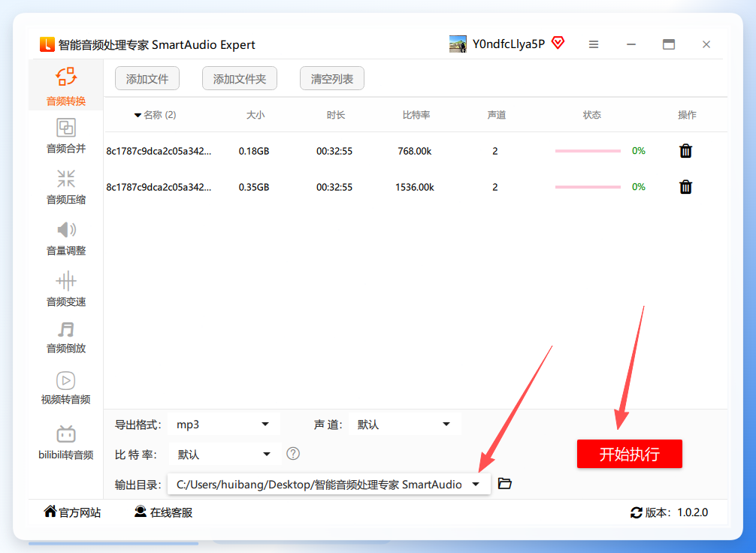756x553 pixels.
Task: Sort by the 名称 (2) column header
Action: pos(156,115)
